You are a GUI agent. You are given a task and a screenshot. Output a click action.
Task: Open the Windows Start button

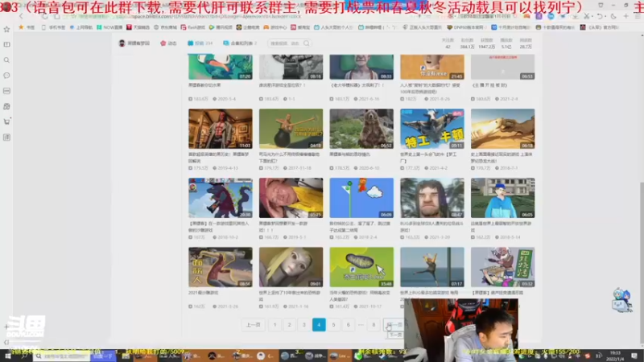click(7, 356)
